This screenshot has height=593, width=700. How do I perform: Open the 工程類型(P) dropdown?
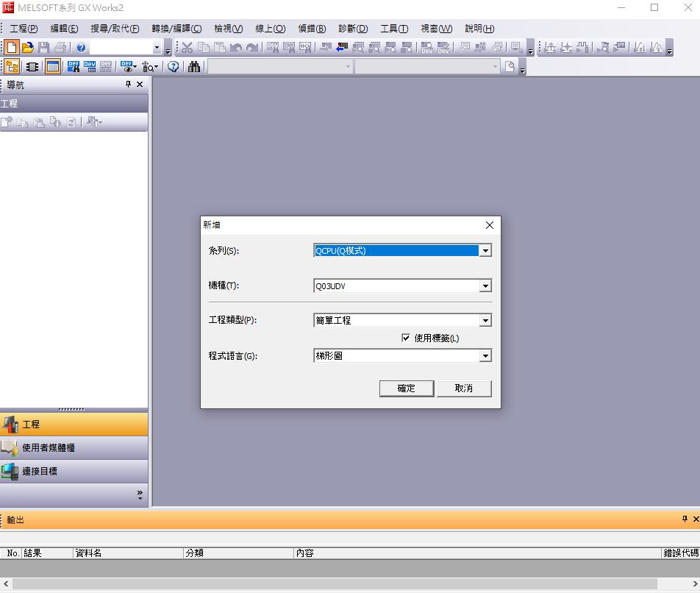click(485, 320)
